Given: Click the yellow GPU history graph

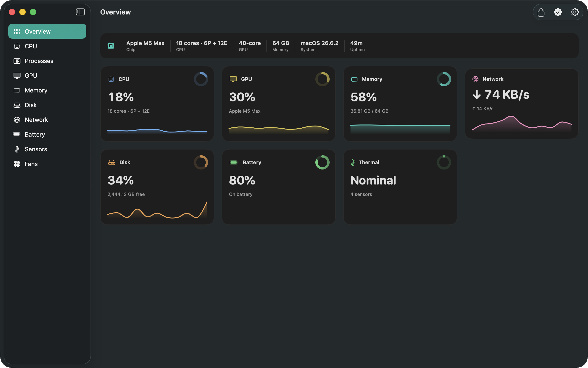Looking at the screenshot, I should (278, 130).
